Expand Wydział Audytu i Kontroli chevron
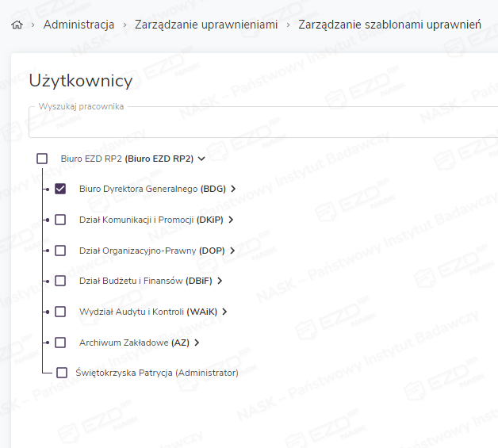The height and width of the screenshot is (448, 498). pos(225,312)
